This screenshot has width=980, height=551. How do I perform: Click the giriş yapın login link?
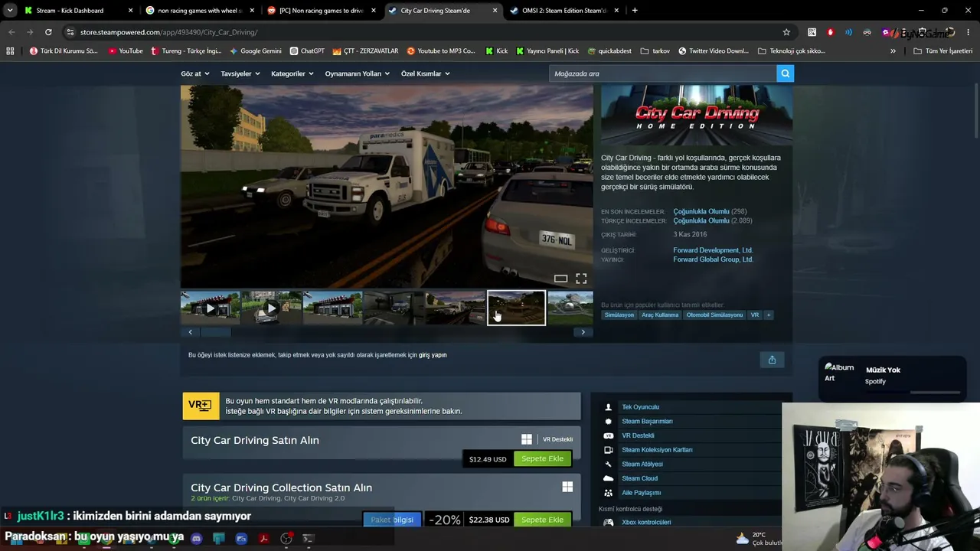tap(433, 355)
